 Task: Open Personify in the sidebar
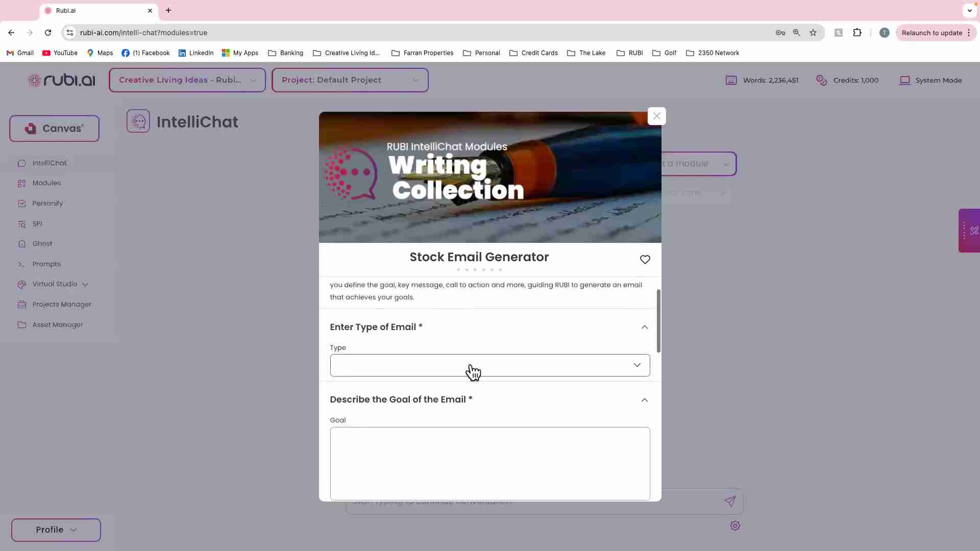[x=47, y=204]
